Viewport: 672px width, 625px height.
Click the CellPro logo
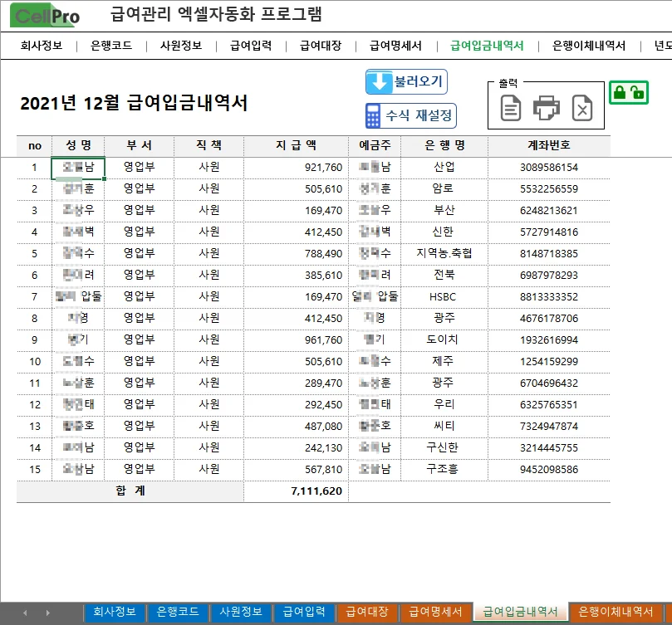point(46,16)
